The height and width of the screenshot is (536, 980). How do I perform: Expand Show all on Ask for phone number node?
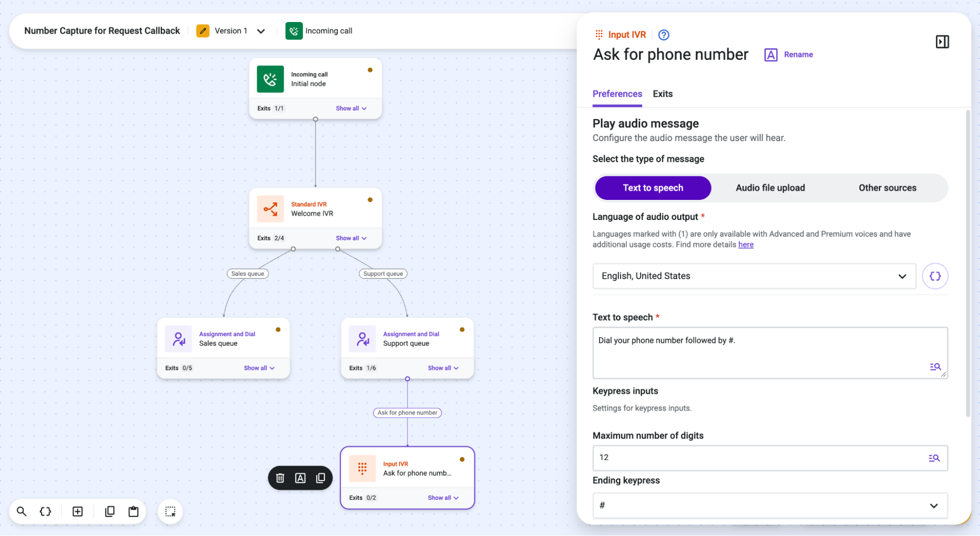tap(443, 498)
